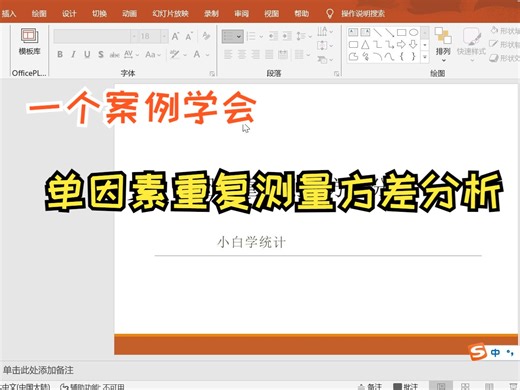This screenshot has height=390, width=520.
Task: Open character spacing AV dropdown
Action: click(131, 54)
